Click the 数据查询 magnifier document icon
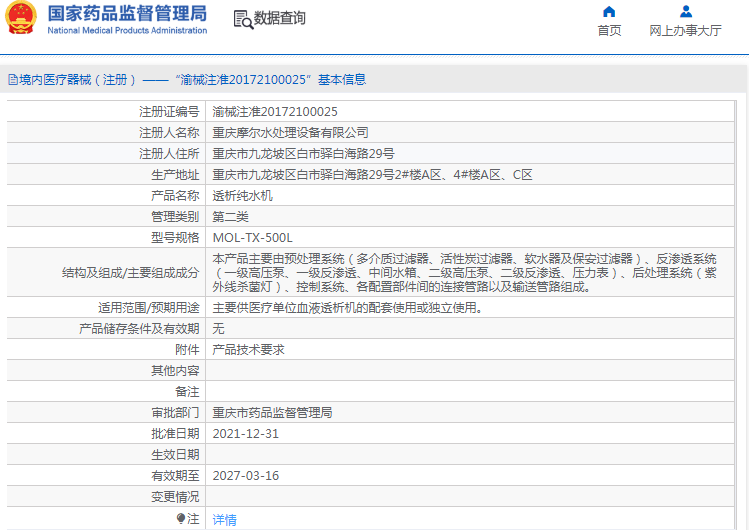749x530 pixels. point(242,19)
